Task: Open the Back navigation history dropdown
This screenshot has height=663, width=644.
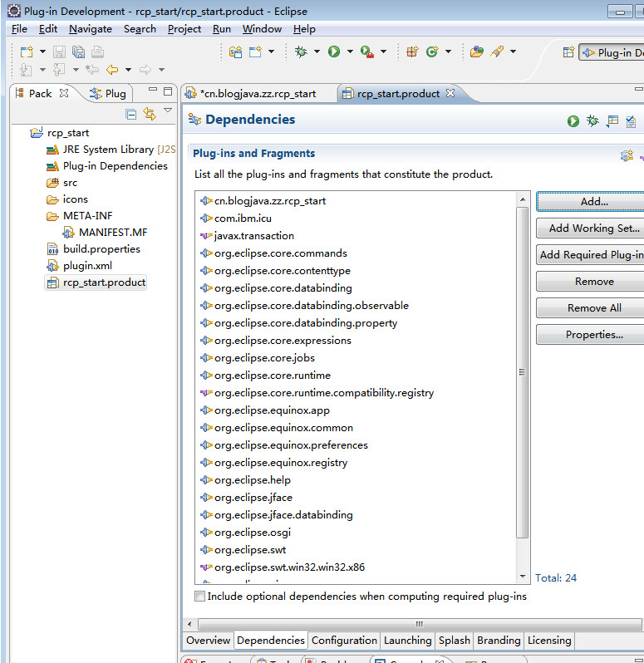Action: coord(128,69)
